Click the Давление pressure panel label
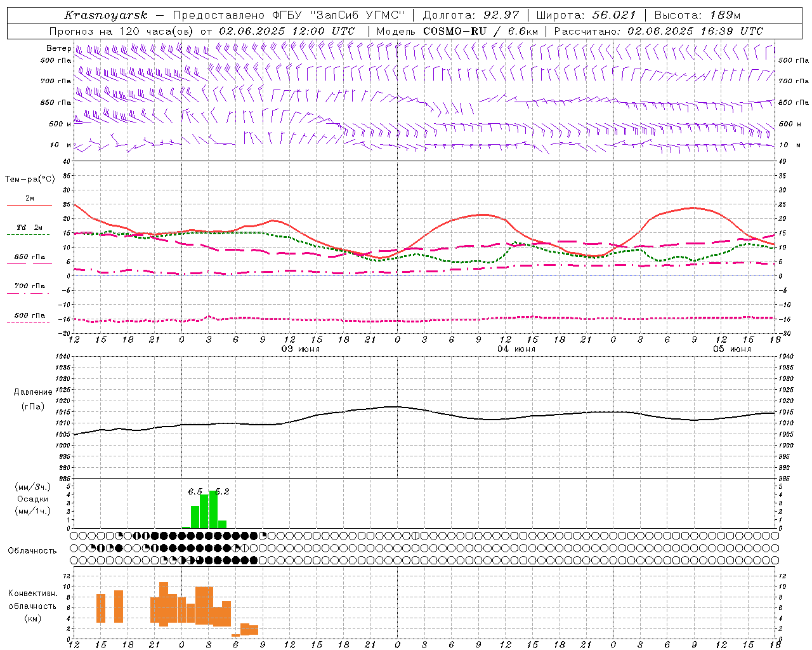This screenshot has height=650, width=812. tap(33, 392)
